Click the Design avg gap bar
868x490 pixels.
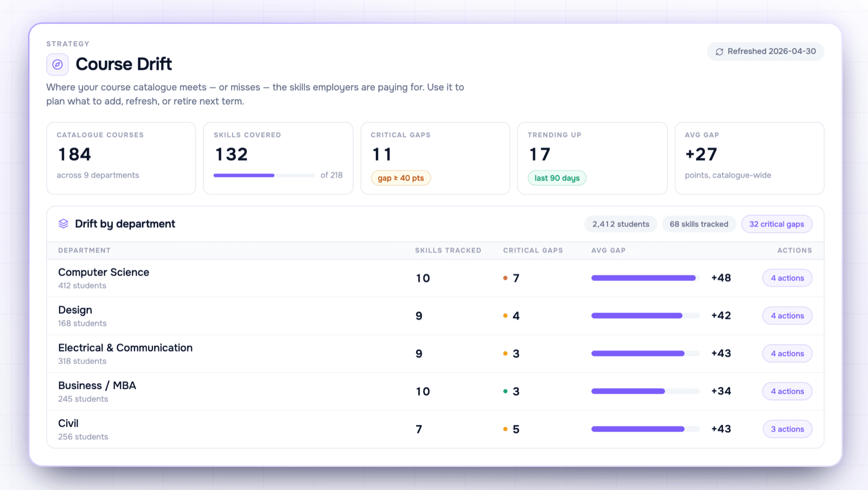pyautogui.click(x=646, y=316)
